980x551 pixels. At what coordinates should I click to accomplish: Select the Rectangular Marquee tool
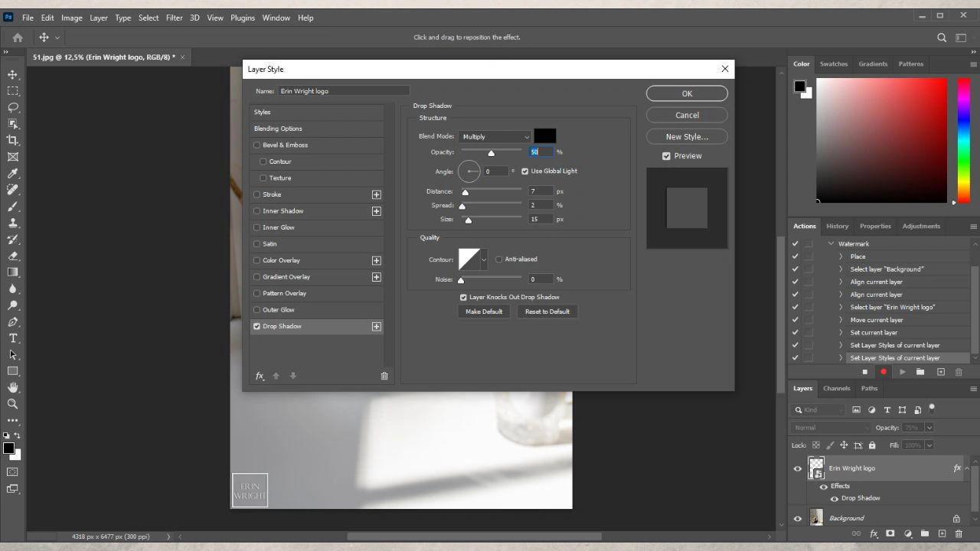12,91
